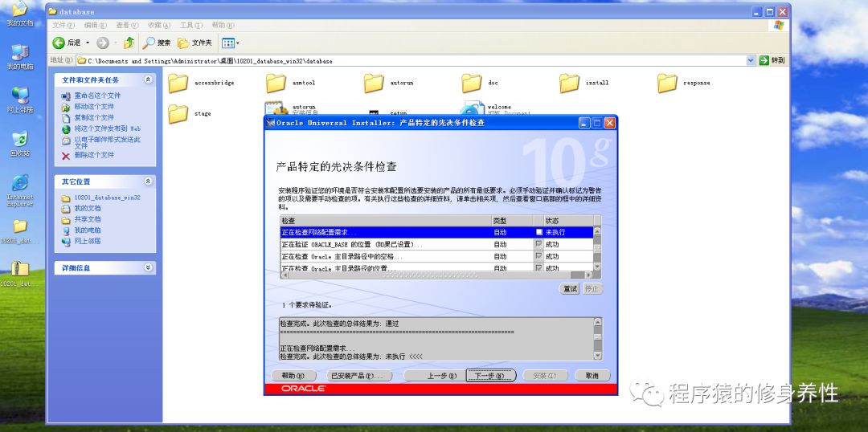Click the installer 帮助(H) button

pos(293,376)
